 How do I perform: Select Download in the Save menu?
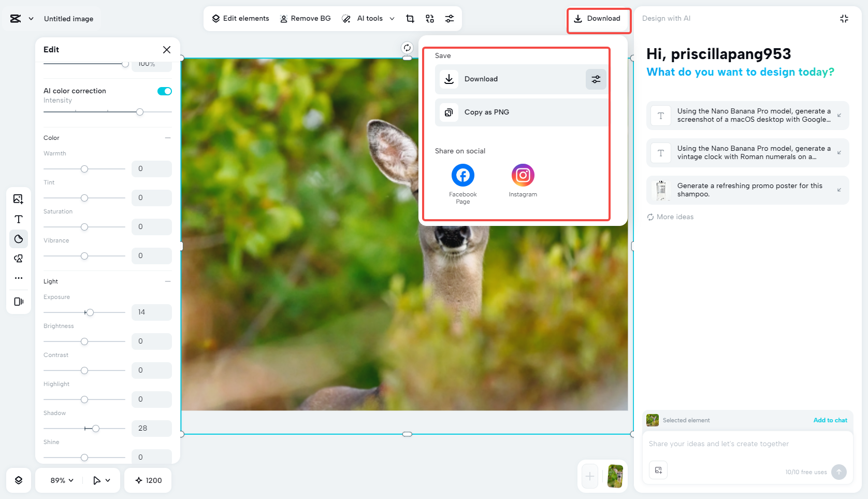point(510,79)
